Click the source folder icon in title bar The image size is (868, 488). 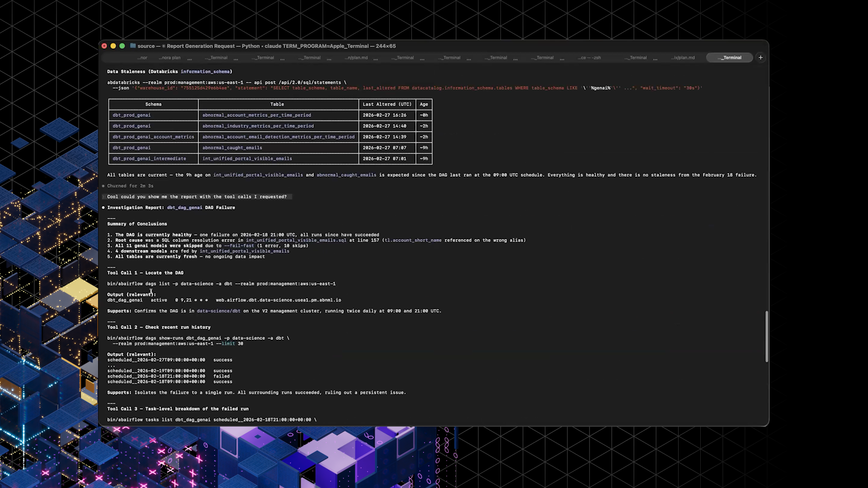[133, 46]
